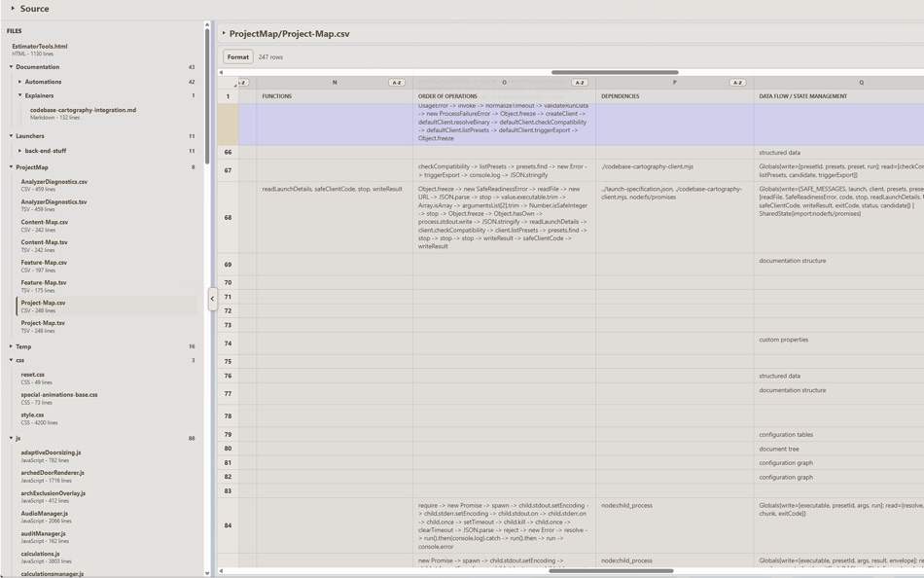Open special-animations-base.css file
924x578 pixels.
click(59, 398)
